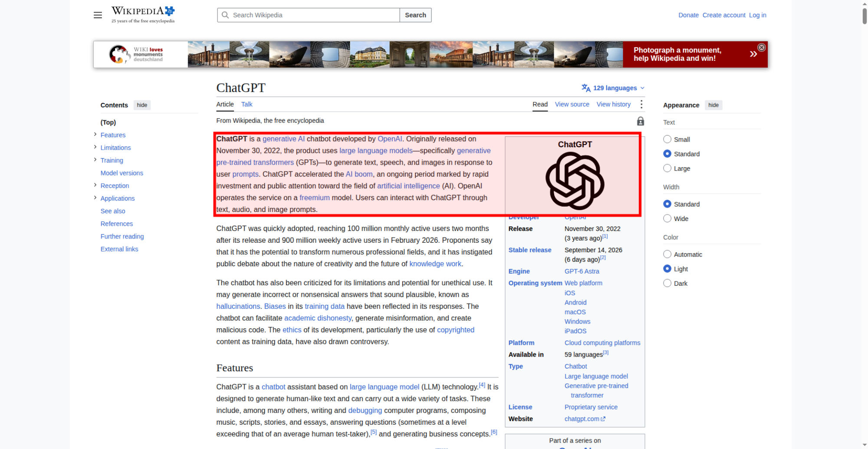Viewport: 868px width, 449px height.
Task: Expand the Reception contents entry
Action: 95,185
